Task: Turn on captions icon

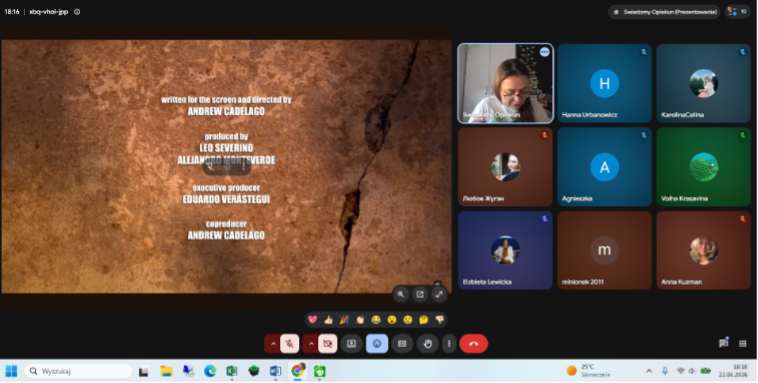Action: tap(402, 344)
